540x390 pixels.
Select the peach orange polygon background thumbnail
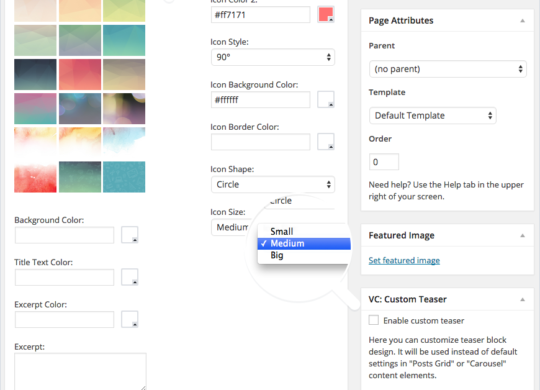[x=80, y=11]
